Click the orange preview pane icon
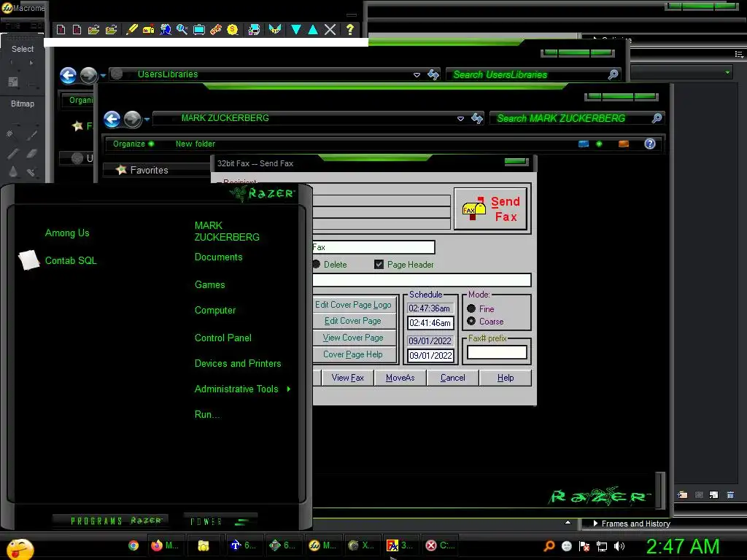The width and height of the screenshot is (747, 560). point(624,144)
